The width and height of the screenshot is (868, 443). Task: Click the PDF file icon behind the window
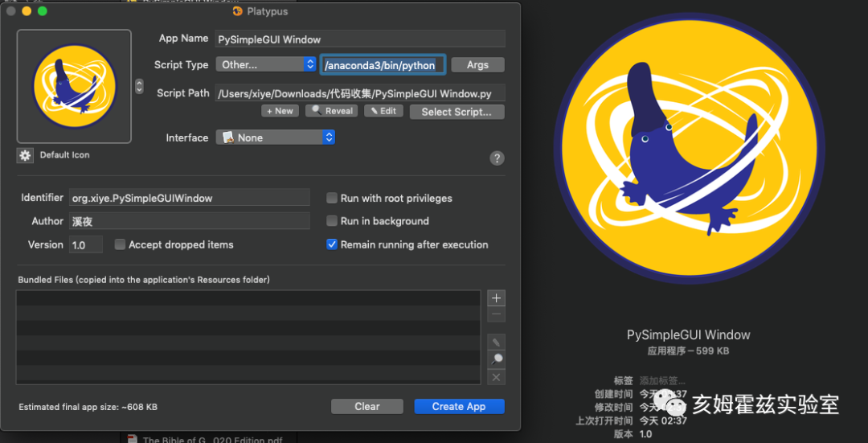(132, 440)
